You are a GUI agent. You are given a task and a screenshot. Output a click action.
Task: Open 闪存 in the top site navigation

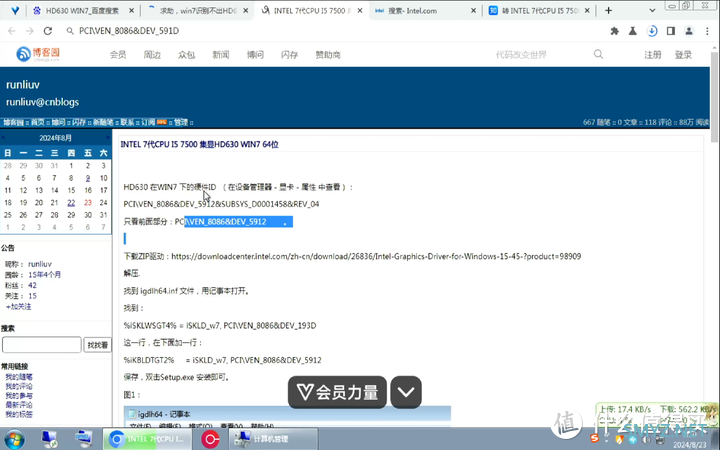tap(289, 55)
